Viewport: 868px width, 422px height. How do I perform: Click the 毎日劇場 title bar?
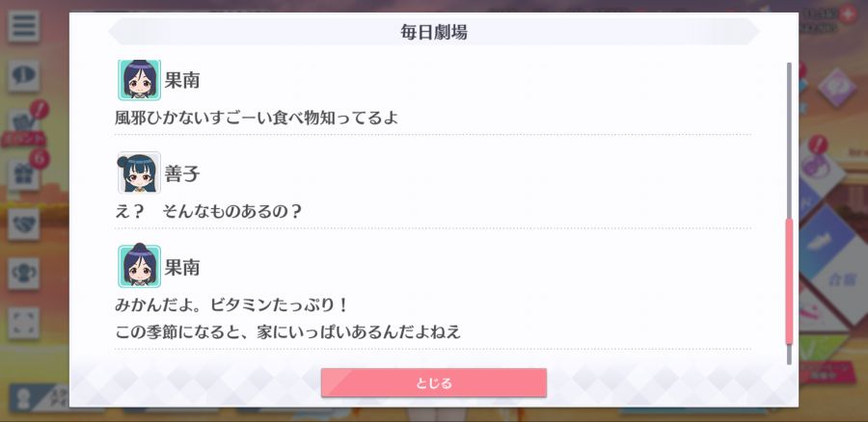point(434,32)
